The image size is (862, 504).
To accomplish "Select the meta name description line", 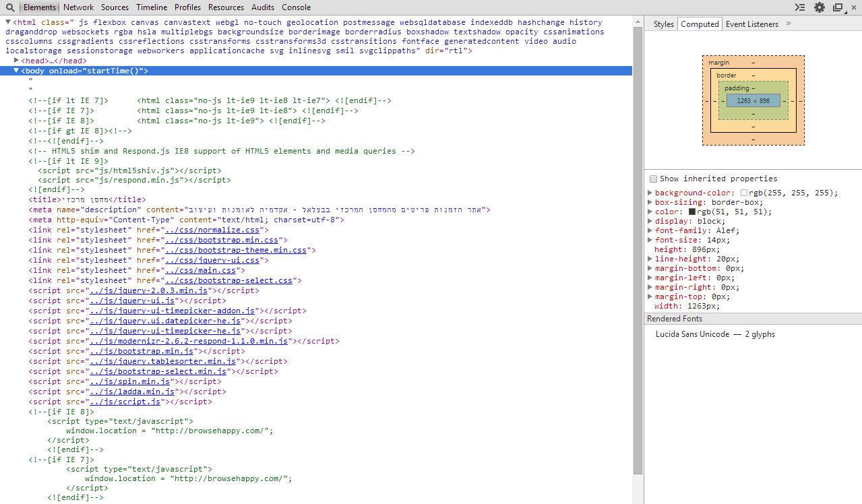I will click(259, 210).
